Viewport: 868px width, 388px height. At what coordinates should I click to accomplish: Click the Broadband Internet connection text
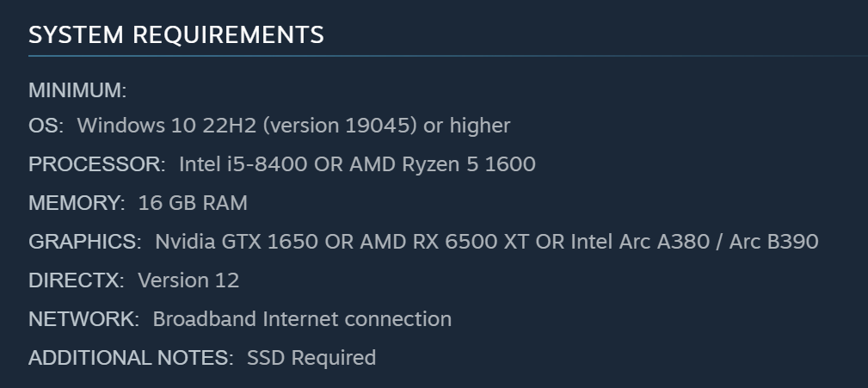point(302,319)
